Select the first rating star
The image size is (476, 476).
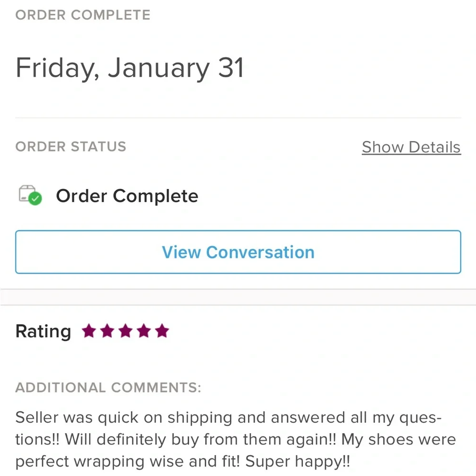[x=89, y=331]
